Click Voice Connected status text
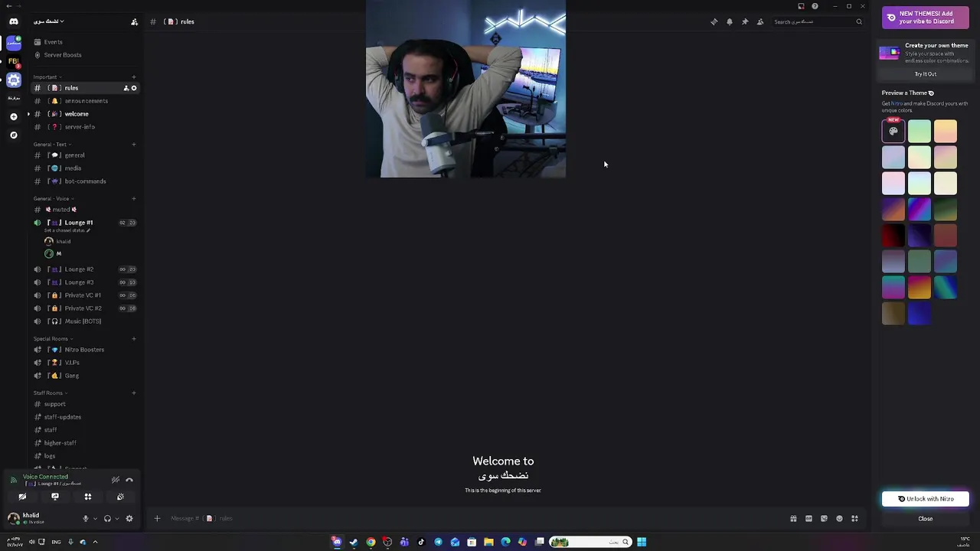Viewport: 980px width, 551px height. (x=45, y=477)
